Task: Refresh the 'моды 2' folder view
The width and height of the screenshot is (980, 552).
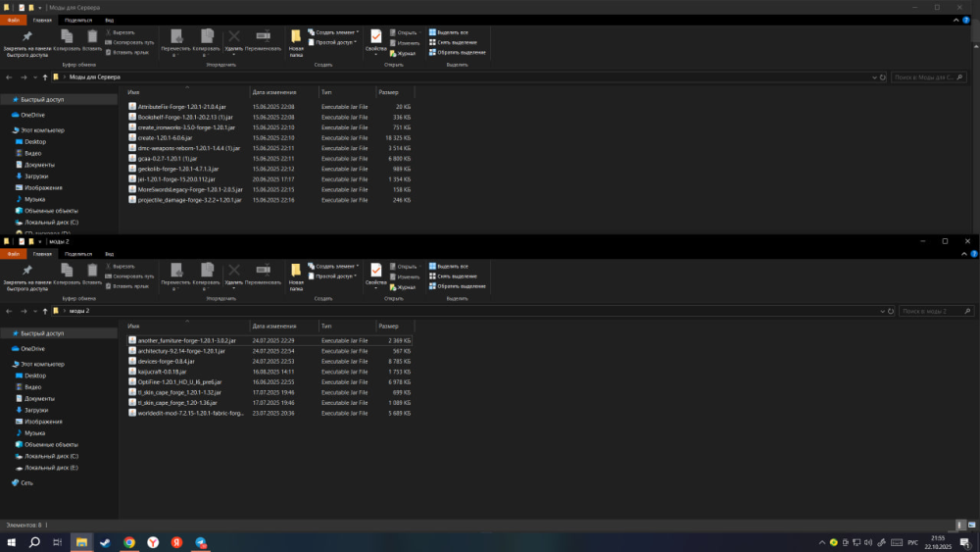Action: 891,311
